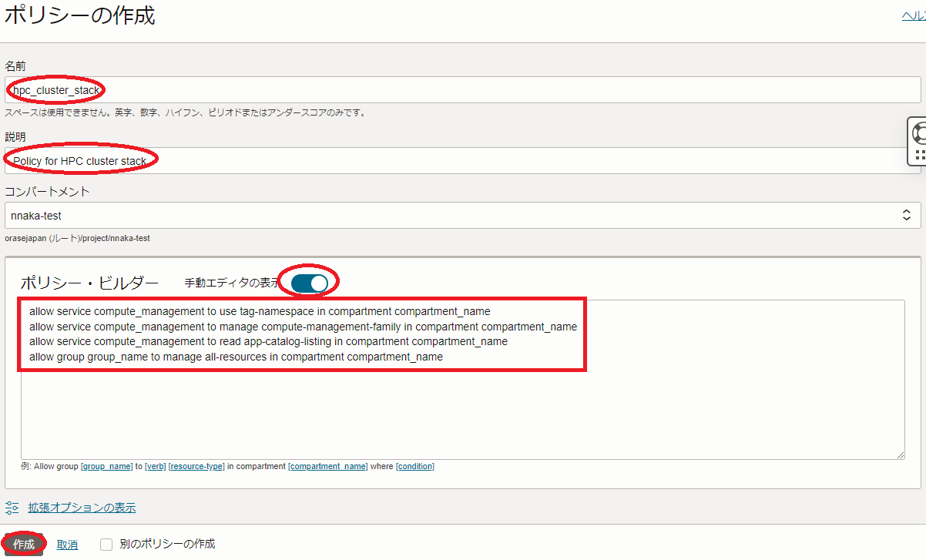Viewport: 926px width, 560px height.
Task: Click the lifebuoy support icon
Action: point(918,132)
